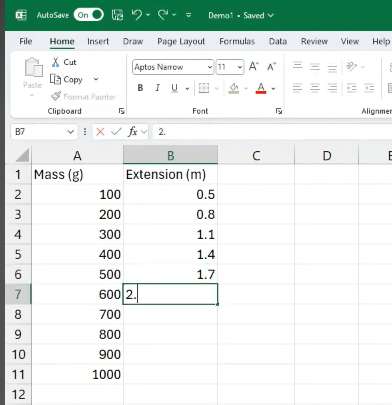
Task: Open the Font settings dialog launcher
Action: pos(279,111)
